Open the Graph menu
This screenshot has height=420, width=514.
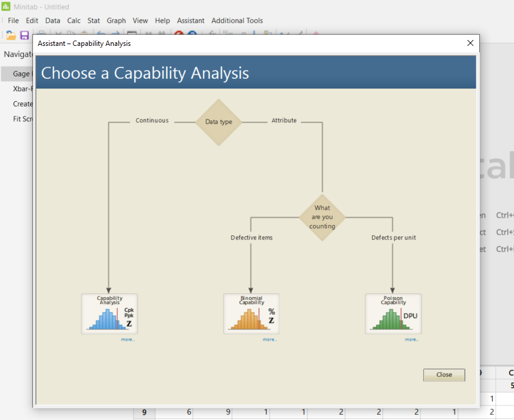116,20
